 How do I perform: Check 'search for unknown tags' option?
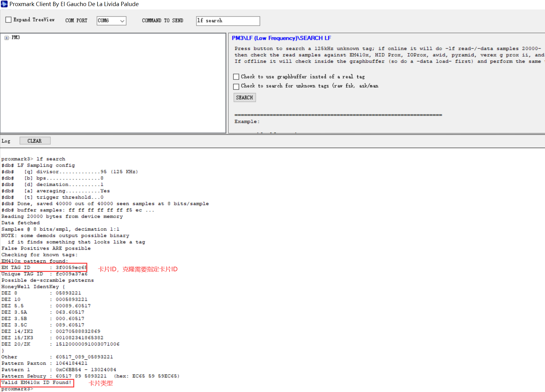[x=236, y=87]
